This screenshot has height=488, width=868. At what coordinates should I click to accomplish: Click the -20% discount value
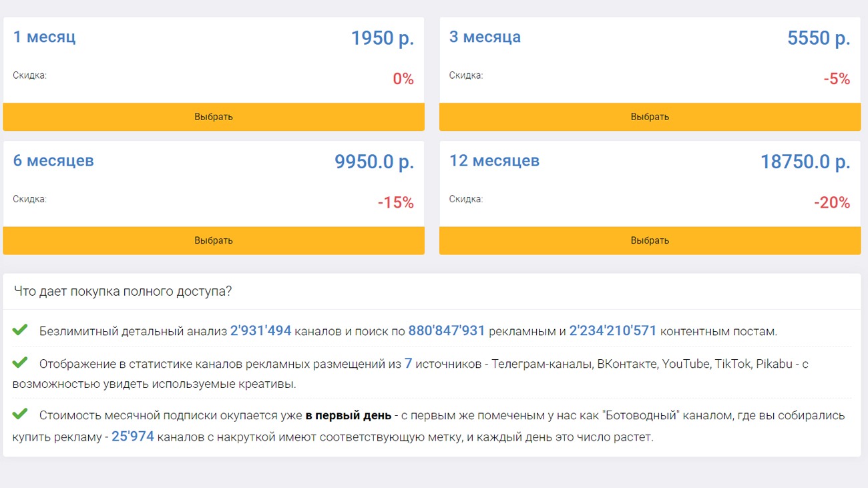pos(832,203)
